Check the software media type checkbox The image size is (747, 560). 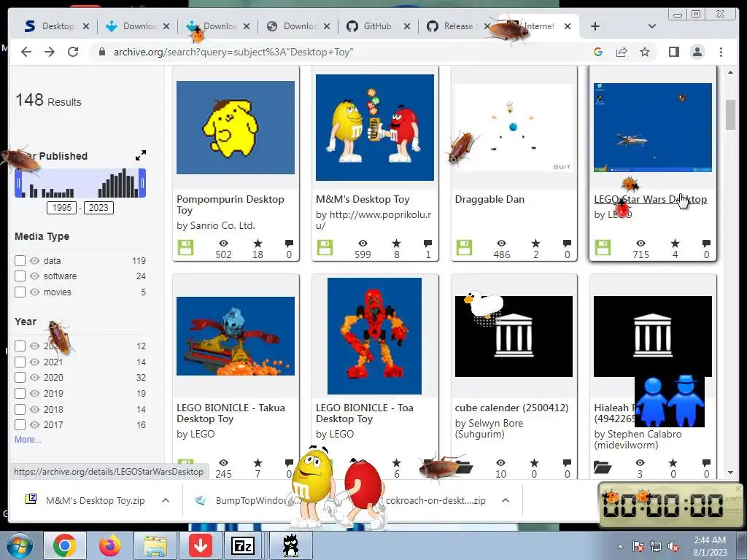coord(20,276)
